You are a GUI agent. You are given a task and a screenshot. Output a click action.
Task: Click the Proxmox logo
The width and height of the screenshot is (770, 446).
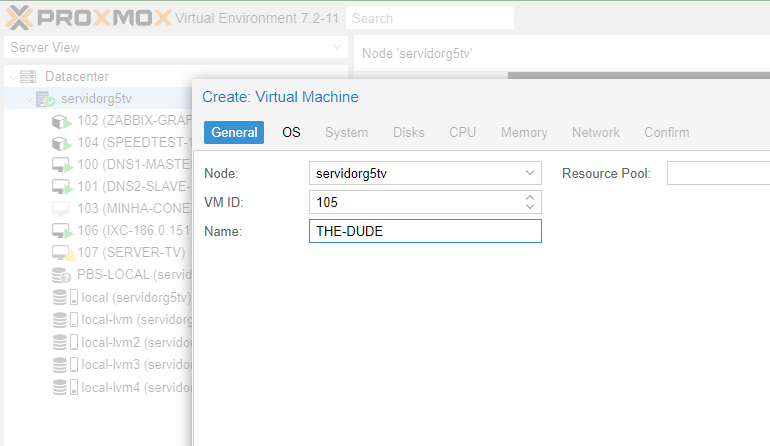[x=89, y=18]
